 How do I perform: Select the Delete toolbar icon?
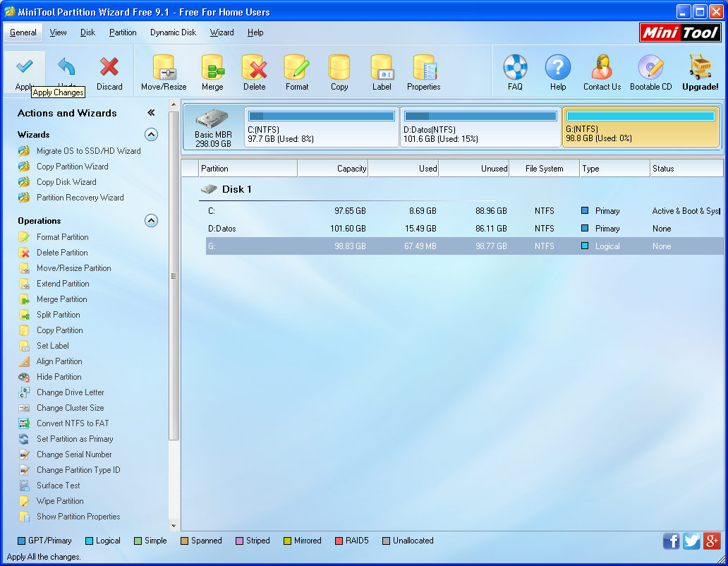[x=254, y=71]
